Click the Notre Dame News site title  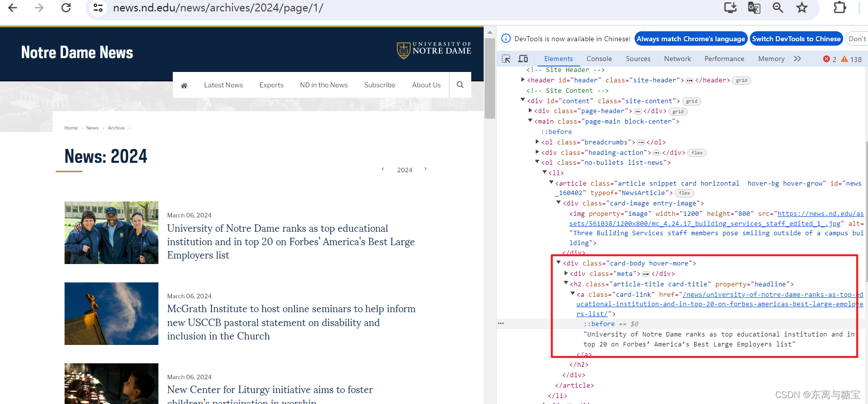point(77,53)
